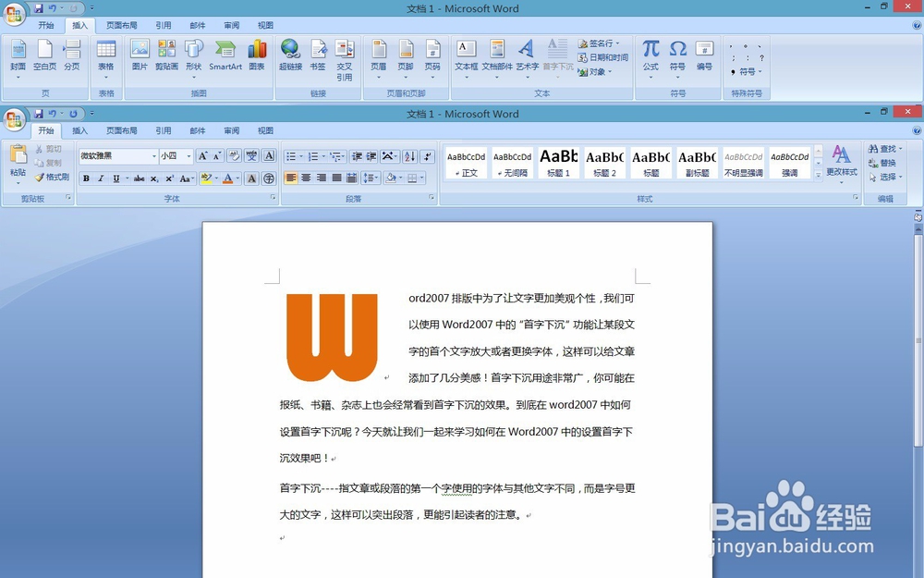Toggle underline formatting
The width and height of the screenshot is (924, 578).
pos(116,178)
